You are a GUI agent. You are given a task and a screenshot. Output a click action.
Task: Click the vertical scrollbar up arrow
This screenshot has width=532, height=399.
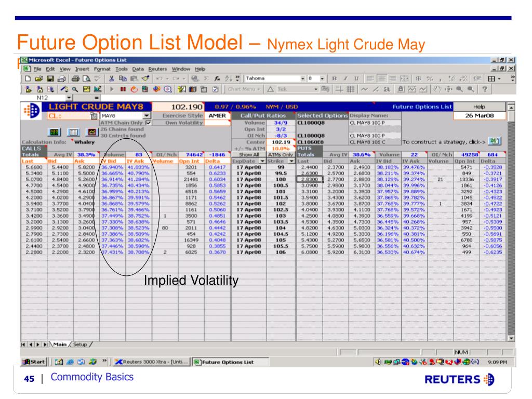[511, 107]
